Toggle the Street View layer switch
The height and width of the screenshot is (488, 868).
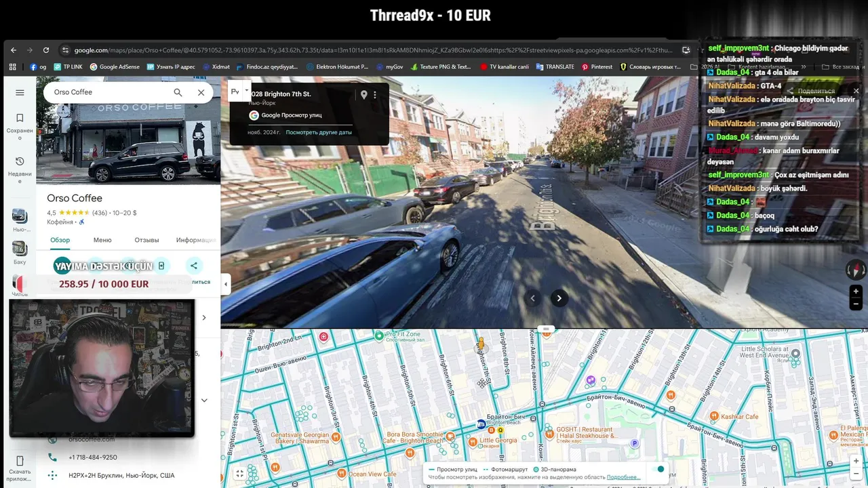point(656,469)
